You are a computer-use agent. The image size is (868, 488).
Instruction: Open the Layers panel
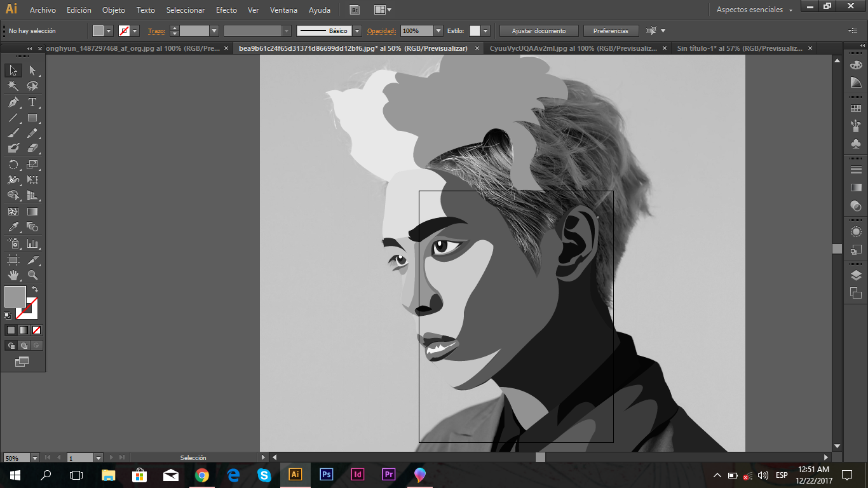coord(856,275)
